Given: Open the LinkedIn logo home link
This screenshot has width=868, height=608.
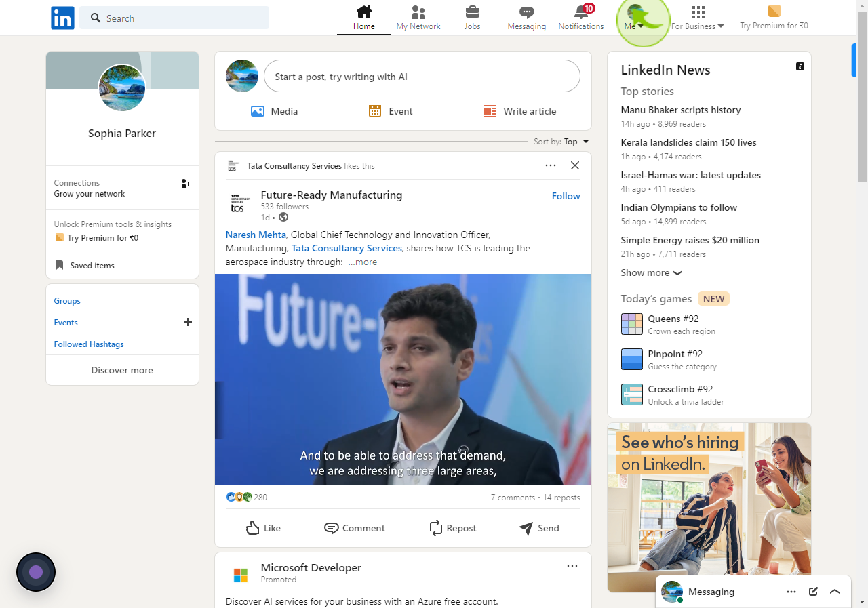Looking at the screenshot, I should 62,18.
